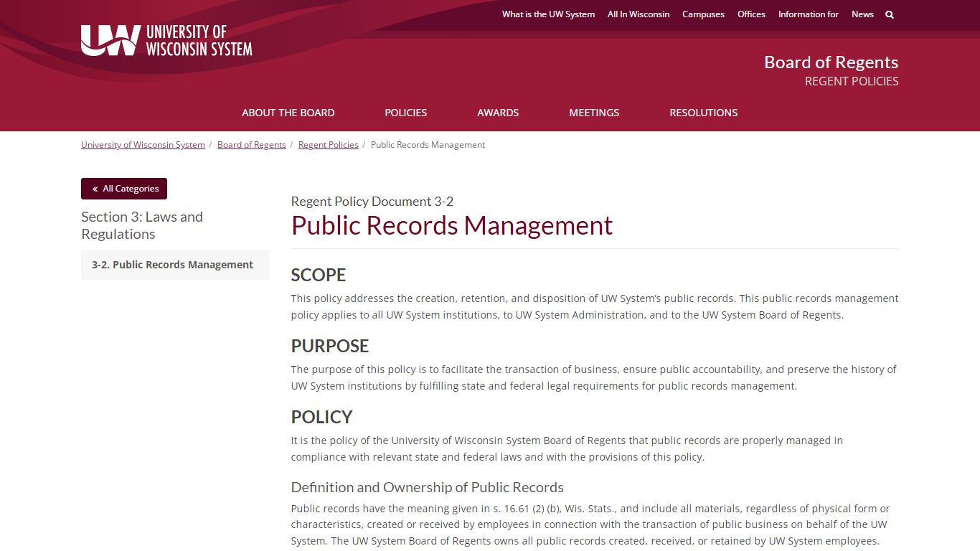
Task: Open the RESOLUTIONS nav item
Action: click(x=704, y=113)
